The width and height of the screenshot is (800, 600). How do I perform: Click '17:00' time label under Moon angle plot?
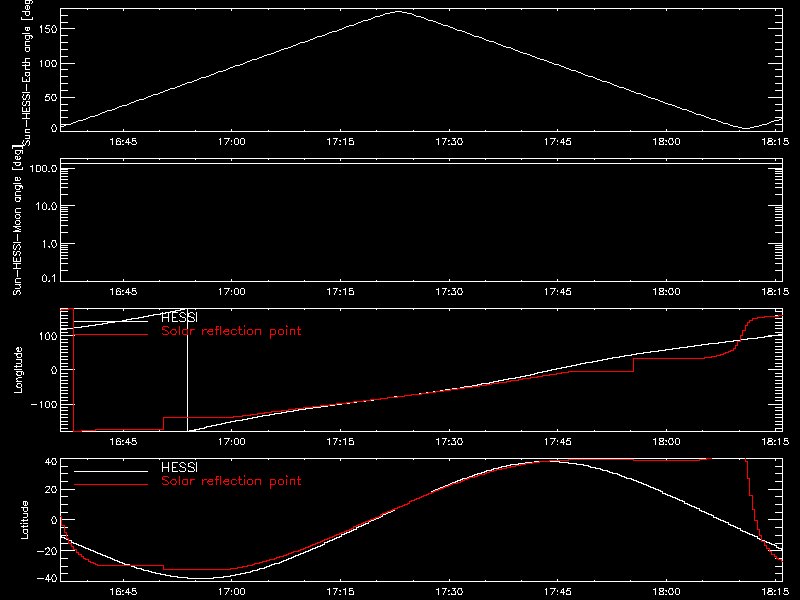(232, 292)
